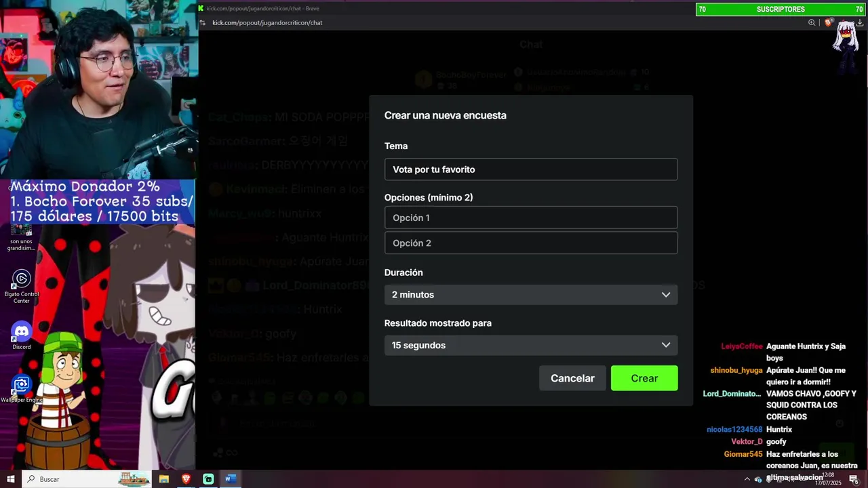Click the 'Crear una nueva encuesta' dialog title
868x488 pixels.
[x=446, y=115]
